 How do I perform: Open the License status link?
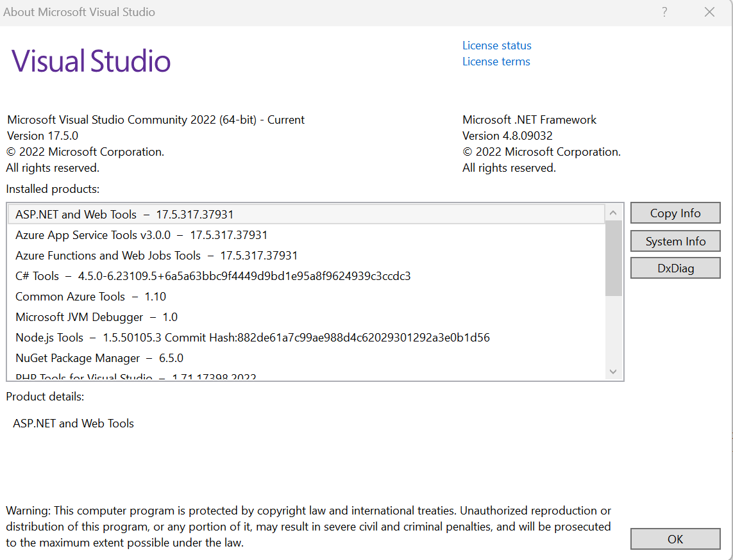[496, 45]
